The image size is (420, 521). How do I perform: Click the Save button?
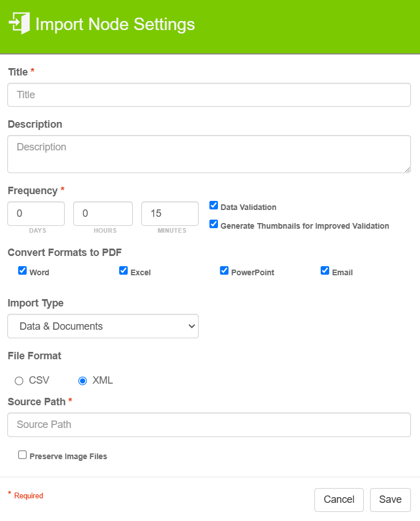pos(390,499)
